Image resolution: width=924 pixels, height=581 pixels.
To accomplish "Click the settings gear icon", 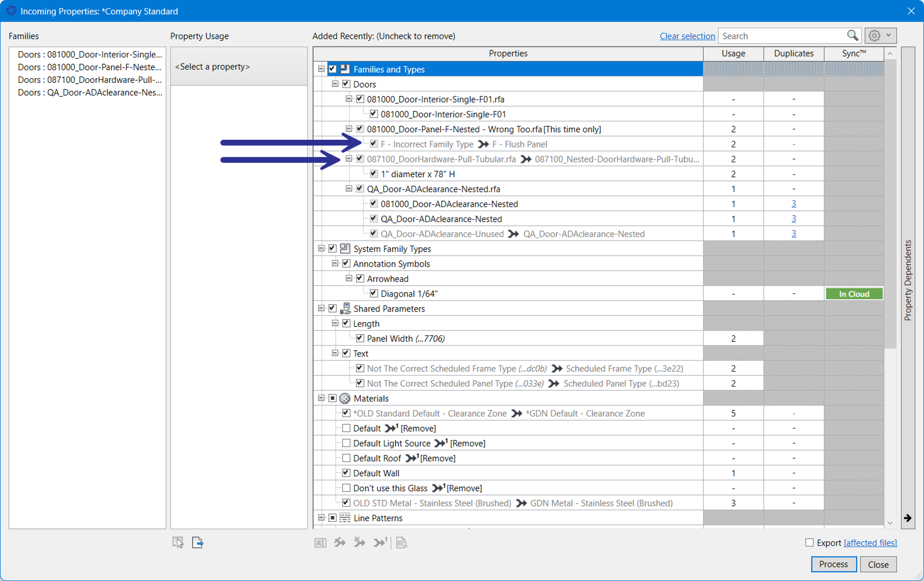I will [874, 36].
